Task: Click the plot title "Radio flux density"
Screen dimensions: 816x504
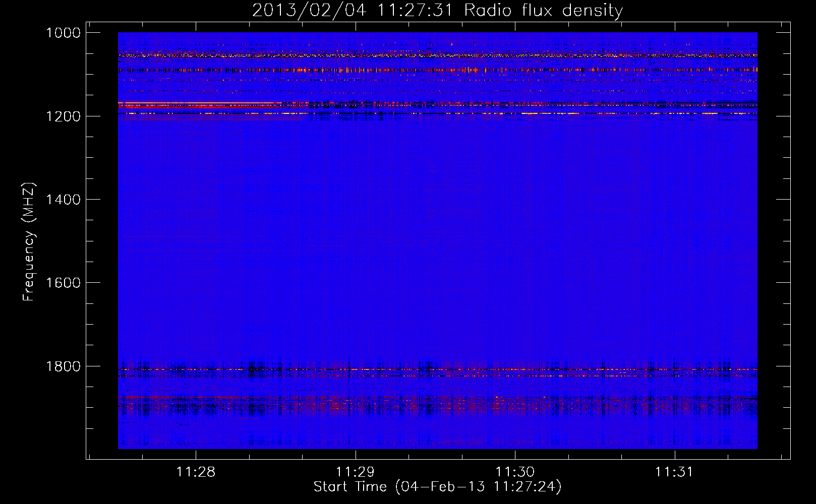Action: coord(543,11)
